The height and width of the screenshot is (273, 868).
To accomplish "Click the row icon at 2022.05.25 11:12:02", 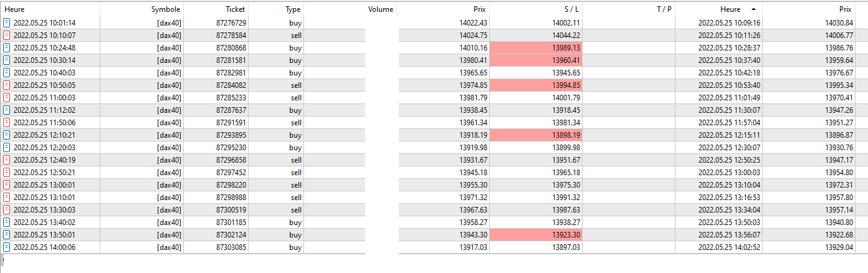I will click(x=7, y=110).
